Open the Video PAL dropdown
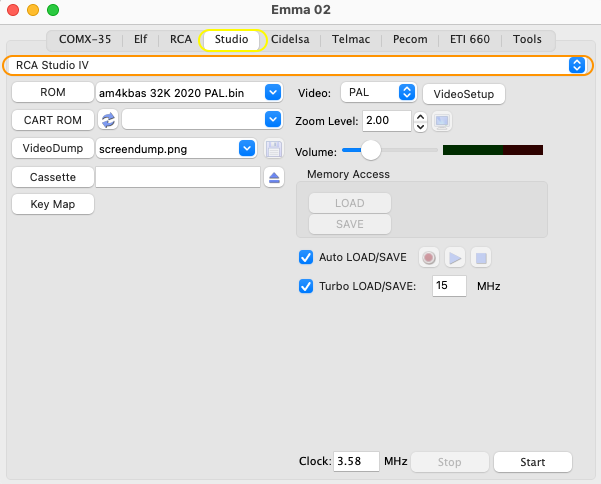 point(378,92)
